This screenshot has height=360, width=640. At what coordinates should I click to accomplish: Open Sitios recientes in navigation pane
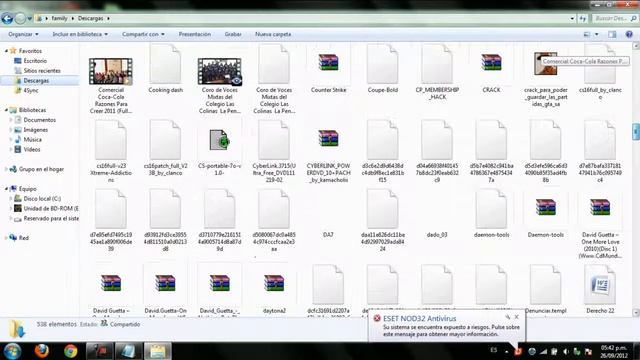(x=42, y=71)
